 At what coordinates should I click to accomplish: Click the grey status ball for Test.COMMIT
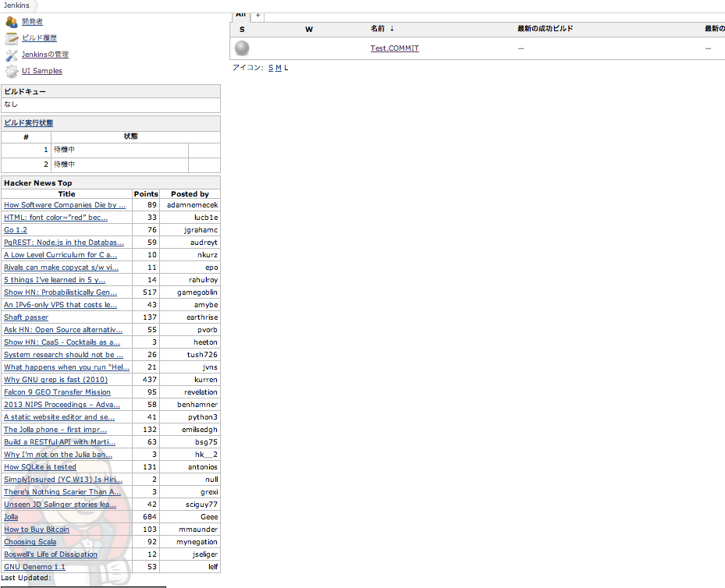tap(242, 48)
